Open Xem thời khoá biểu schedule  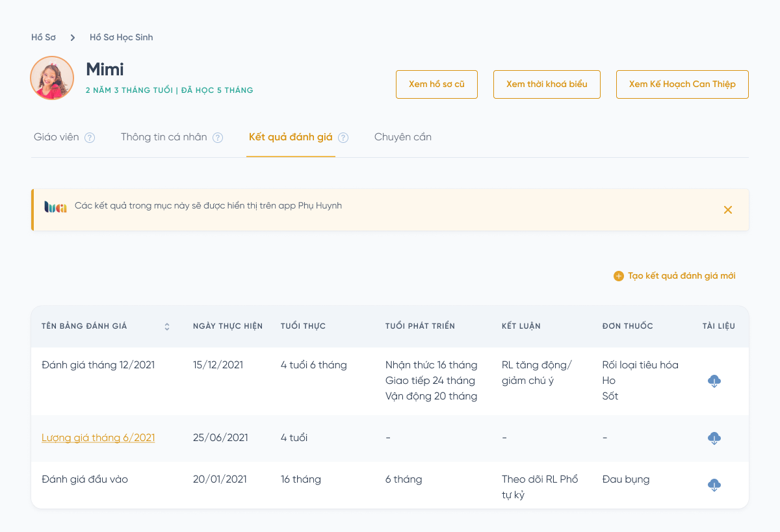(x=547, y=84)
